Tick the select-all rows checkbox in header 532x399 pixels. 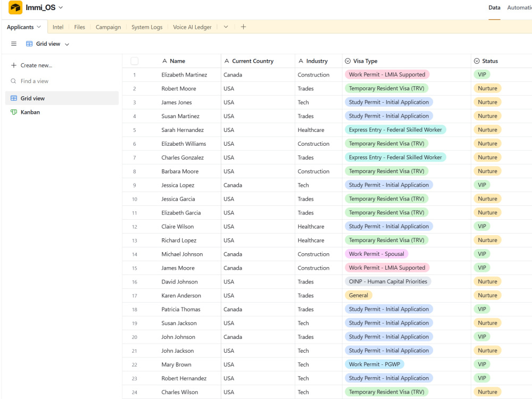135,61
